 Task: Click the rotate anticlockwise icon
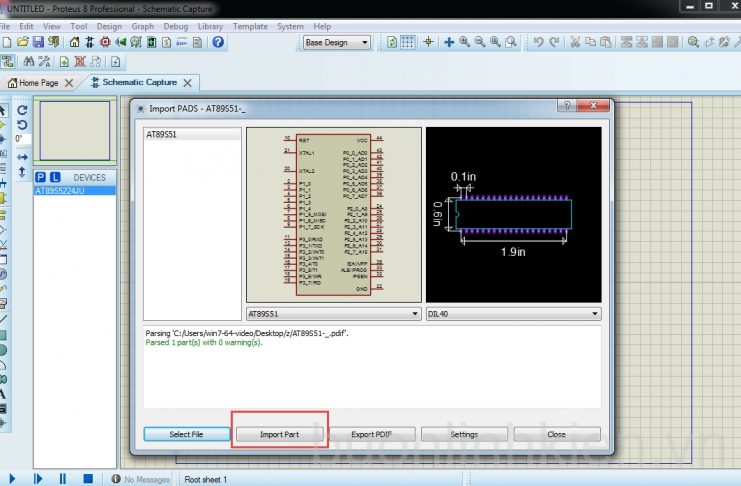(22, 125)
